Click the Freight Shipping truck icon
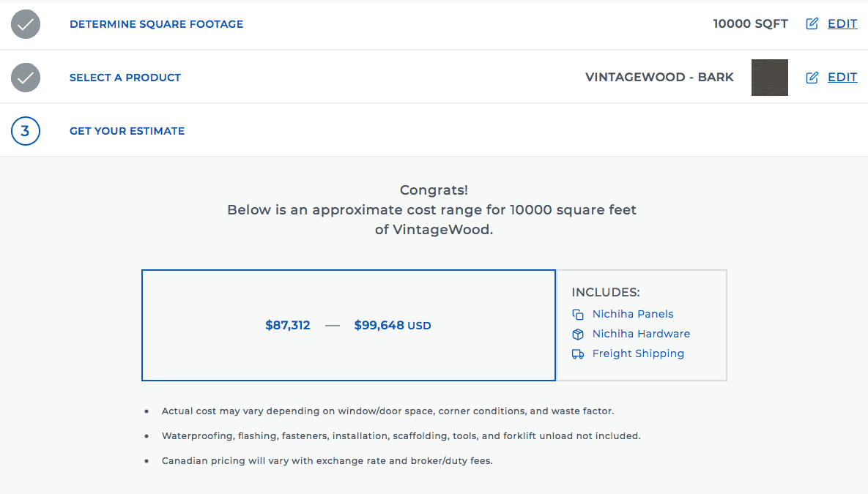Screen dimensions: 868x494 point(578,354)
